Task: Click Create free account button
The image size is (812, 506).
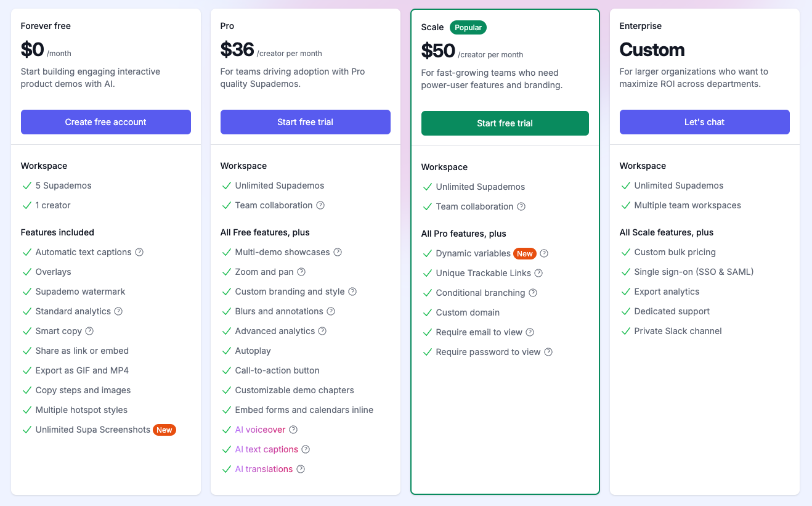Action: pyautogui.click(x=106, y=122)
